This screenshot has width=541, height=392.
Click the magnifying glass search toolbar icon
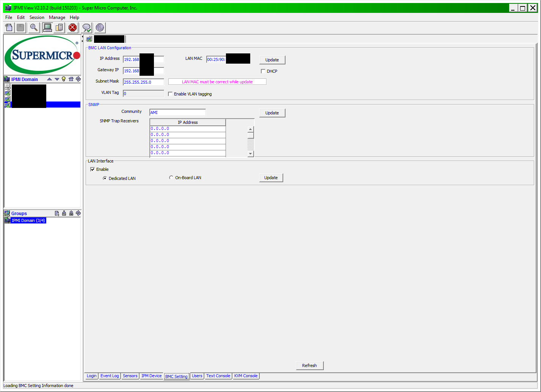coord(34,28)
